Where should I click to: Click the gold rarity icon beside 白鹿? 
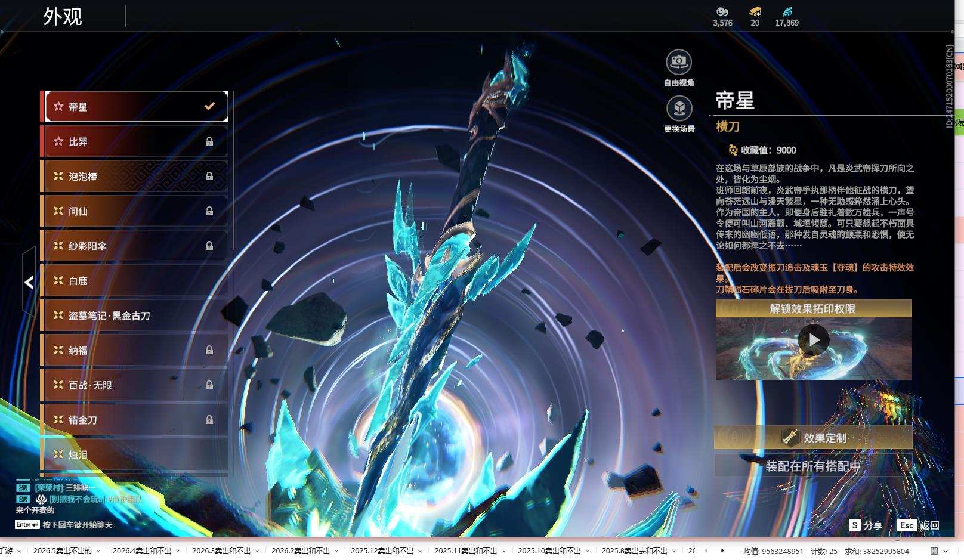pos(58,280)
